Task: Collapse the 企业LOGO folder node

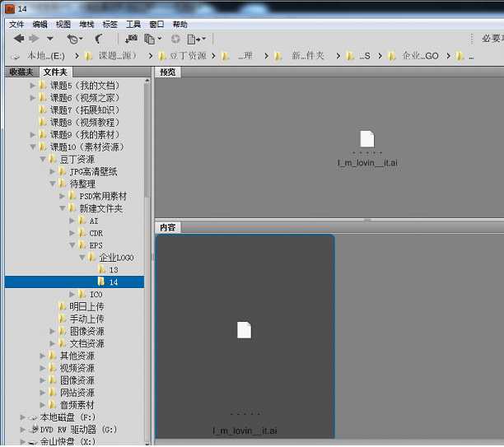Action: click(x=82, y=258)
